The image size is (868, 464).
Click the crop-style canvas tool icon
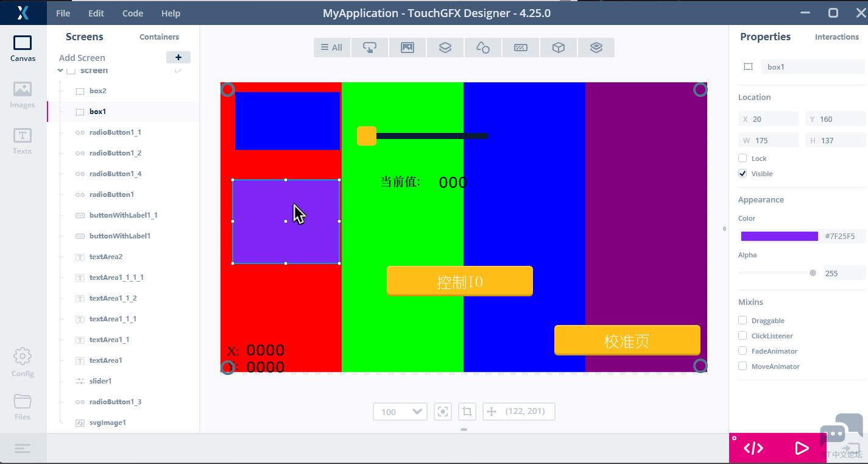(467, 412)
